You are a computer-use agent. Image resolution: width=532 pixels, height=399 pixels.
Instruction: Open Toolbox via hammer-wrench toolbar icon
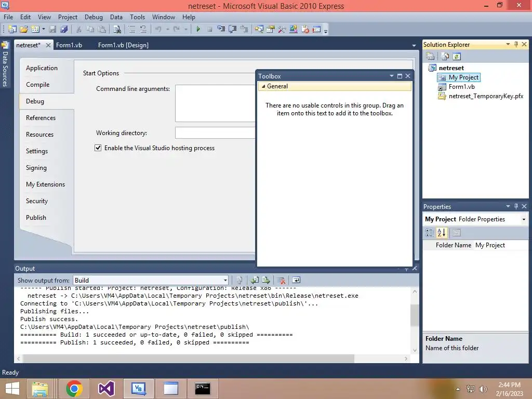tap(282, 29)
